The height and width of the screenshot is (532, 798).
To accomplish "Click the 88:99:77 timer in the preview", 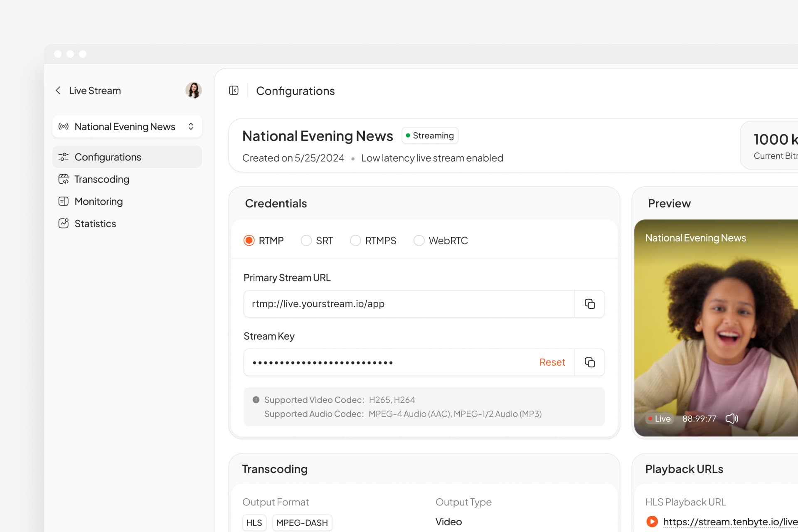I will click(699, 419).
